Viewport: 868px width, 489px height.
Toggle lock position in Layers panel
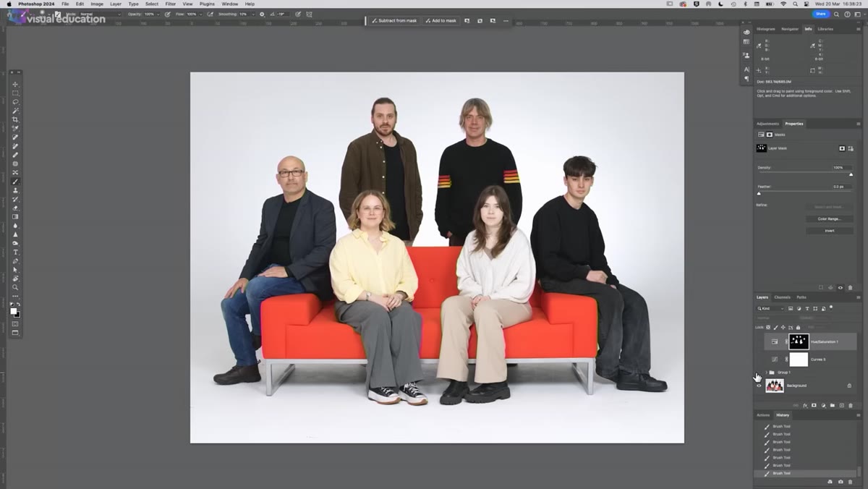coord(783,327)
